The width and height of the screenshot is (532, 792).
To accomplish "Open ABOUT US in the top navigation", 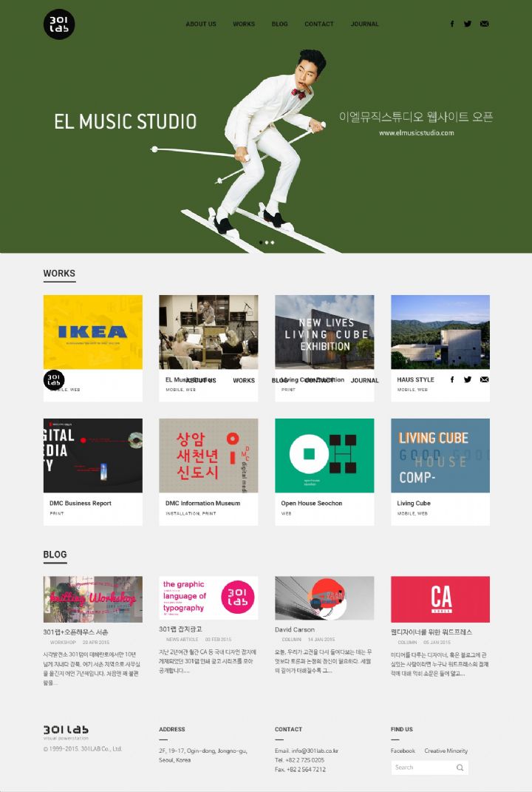I will tap(201, 24).
